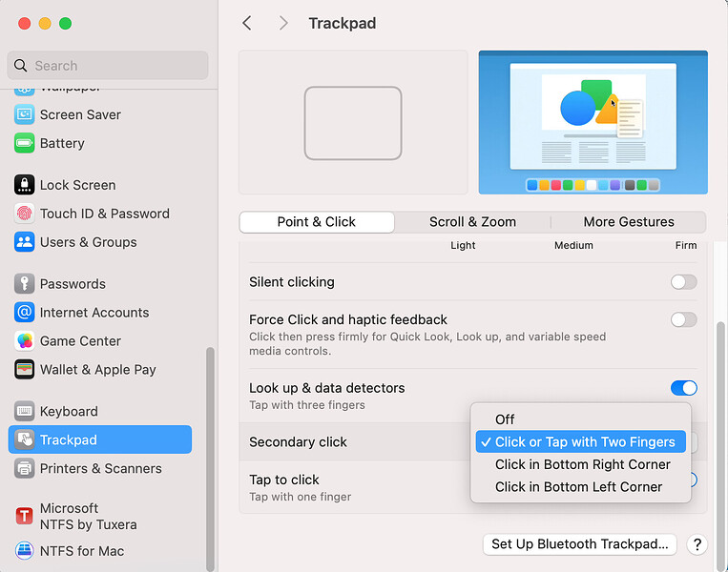Open Wallet & Apple Pay icon
The image size is (728, 572).
point(25,370)
